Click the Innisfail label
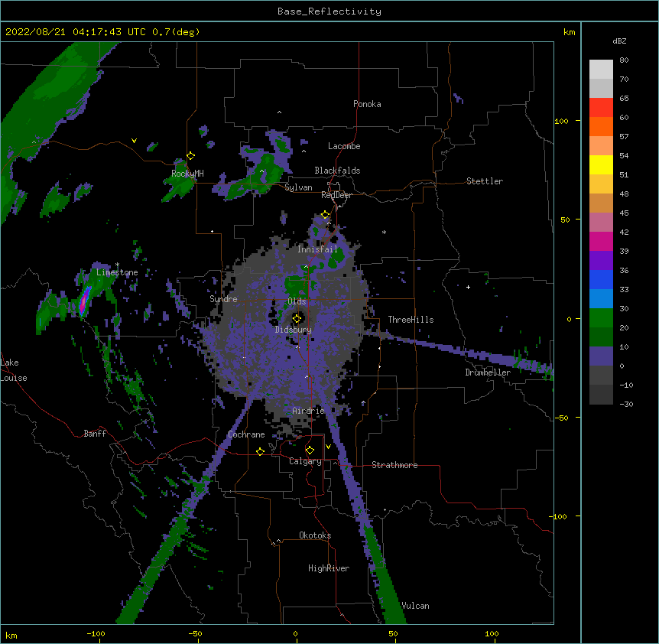The width and height of the screenshot is (659, 644). [317, 249]
